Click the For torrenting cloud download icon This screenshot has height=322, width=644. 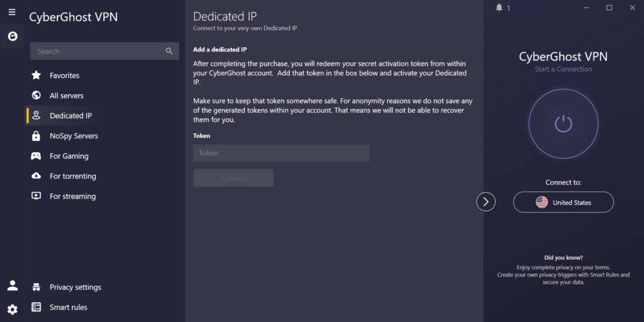tap(36, 176)
